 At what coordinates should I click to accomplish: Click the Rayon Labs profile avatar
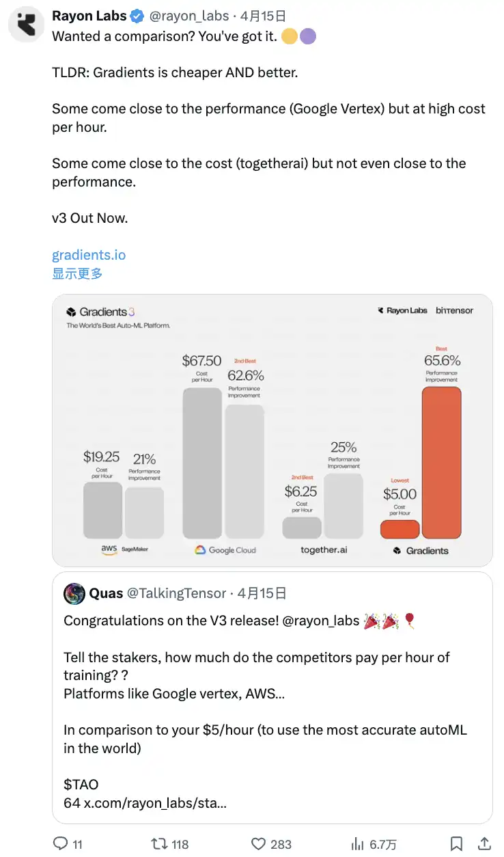coord(26,24)
